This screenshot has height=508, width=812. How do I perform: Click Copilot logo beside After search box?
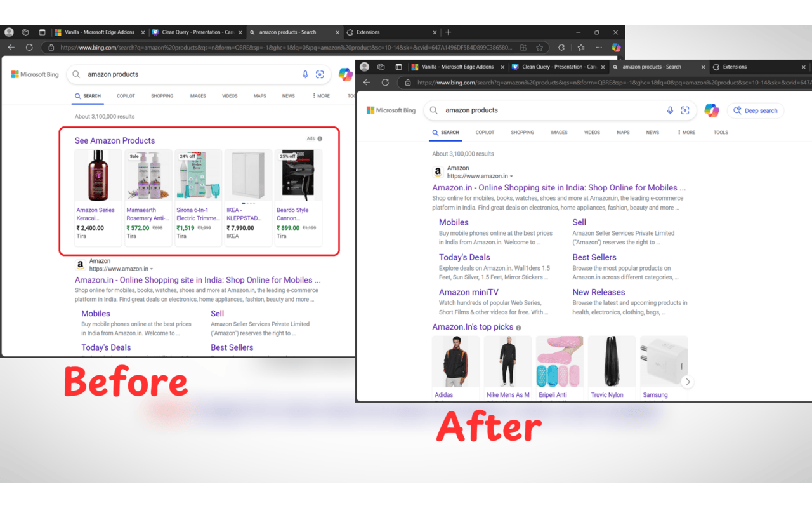(712, 110)
